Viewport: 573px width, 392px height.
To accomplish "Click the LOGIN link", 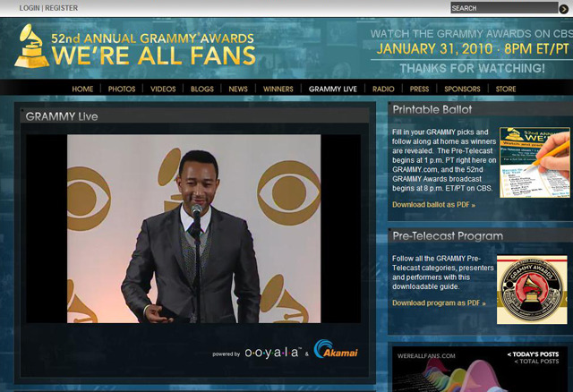I will coord(30,8).
